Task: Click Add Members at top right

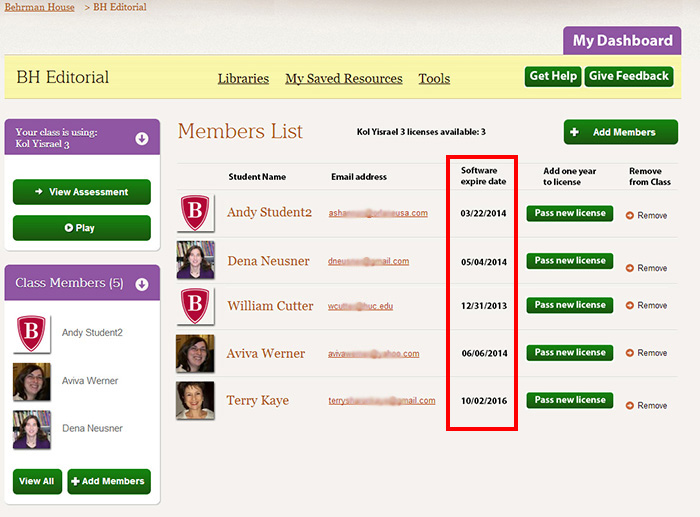Action: (621, 132)
